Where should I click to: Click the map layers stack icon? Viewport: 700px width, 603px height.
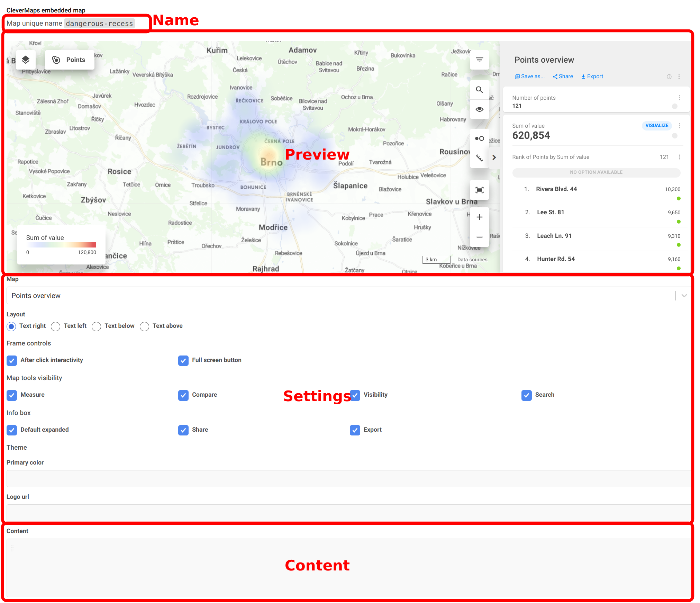tap(26, 60)
